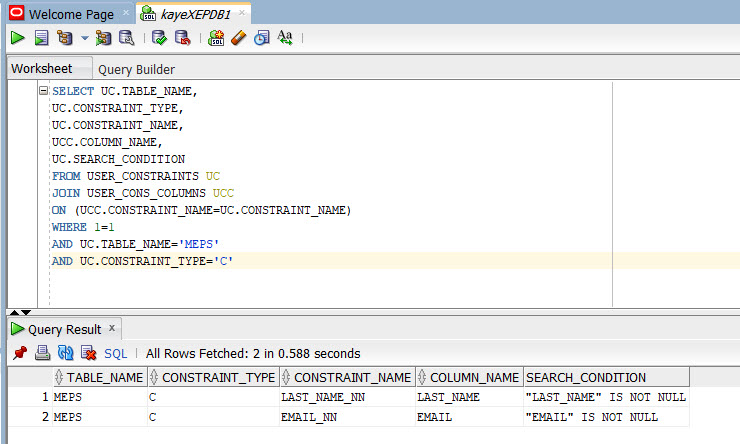
Task: Sort by CONSTRAINT_NAME column header
Action: (347, 377)
